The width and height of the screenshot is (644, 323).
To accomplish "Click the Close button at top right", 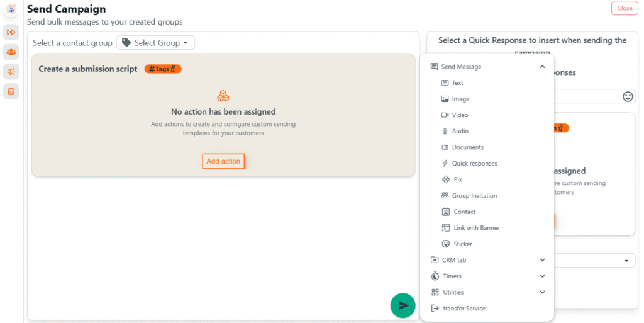I will pyautogui.click(x=624, y=8).
